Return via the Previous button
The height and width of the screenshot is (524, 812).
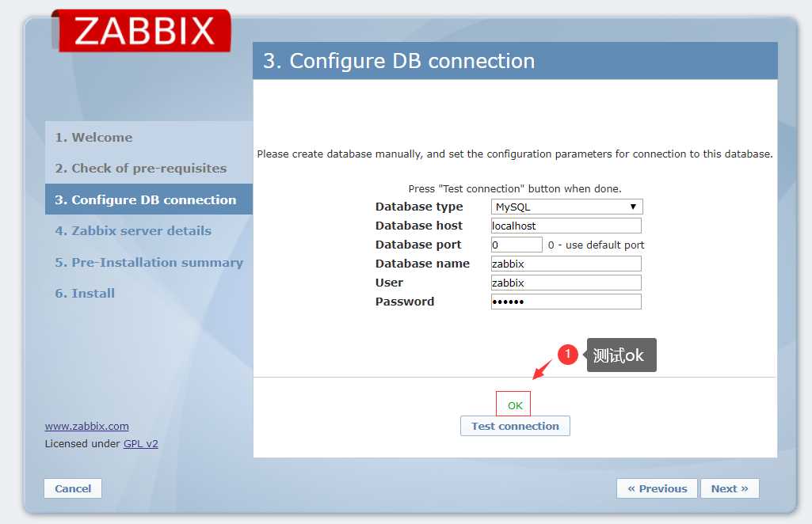pos(658,488)
